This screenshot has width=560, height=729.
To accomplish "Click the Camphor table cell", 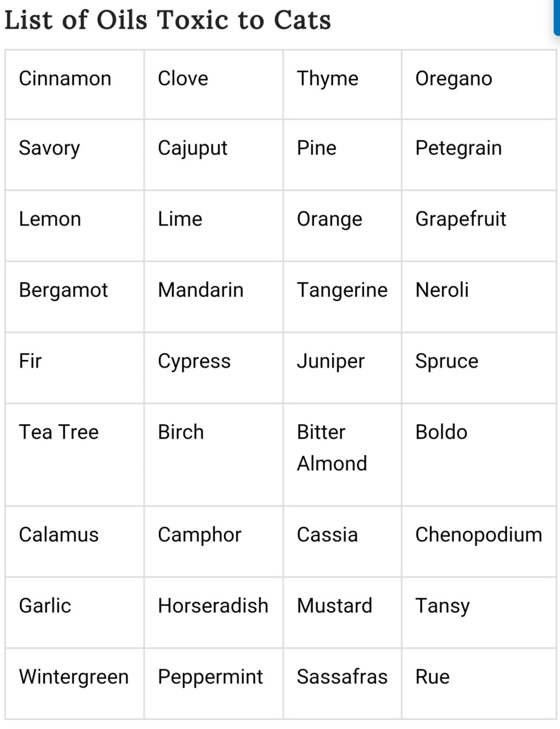I will [200, 535].
